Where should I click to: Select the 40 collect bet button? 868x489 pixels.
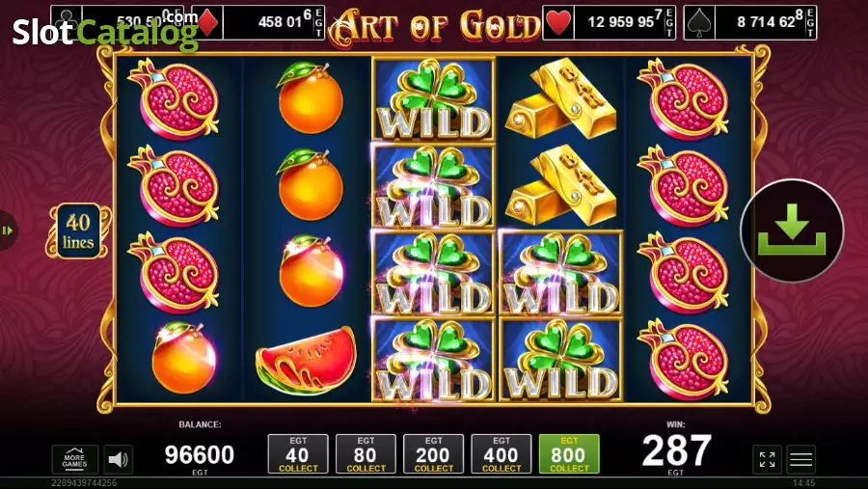(298, 454)
